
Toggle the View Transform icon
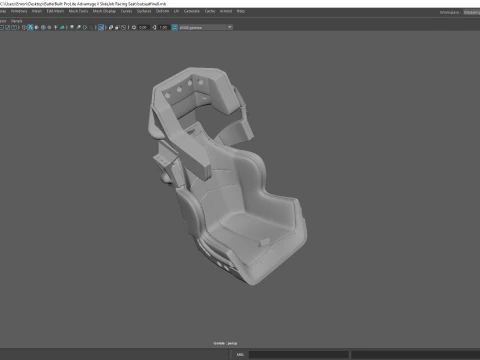(174, 27)
